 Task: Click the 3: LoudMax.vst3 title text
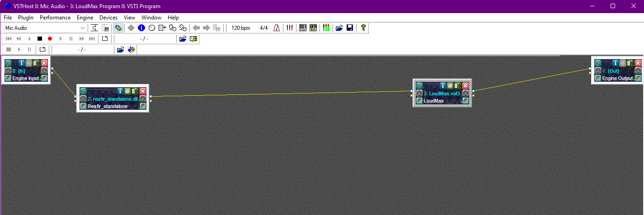click(x=442, y=93)
